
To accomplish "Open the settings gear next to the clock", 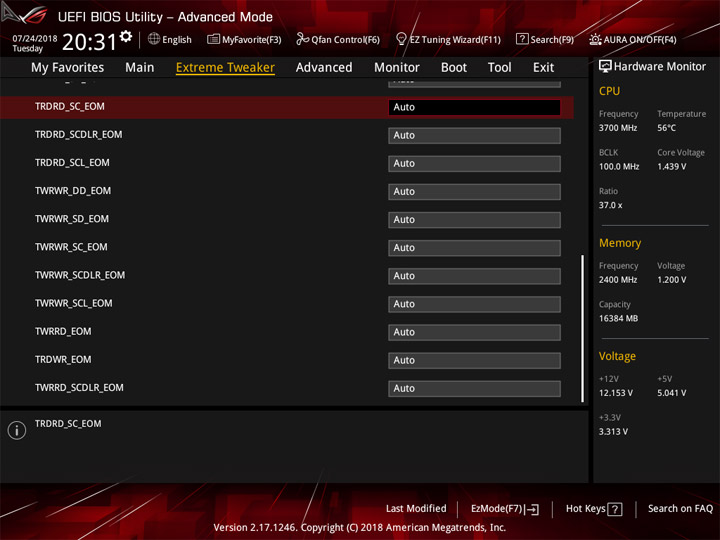I will point(126,36).
